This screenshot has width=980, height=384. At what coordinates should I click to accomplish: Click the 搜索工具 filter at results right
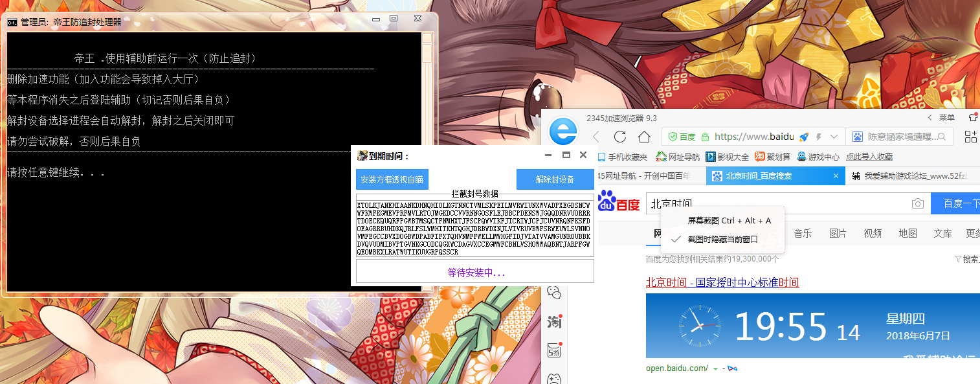(968, 259)
